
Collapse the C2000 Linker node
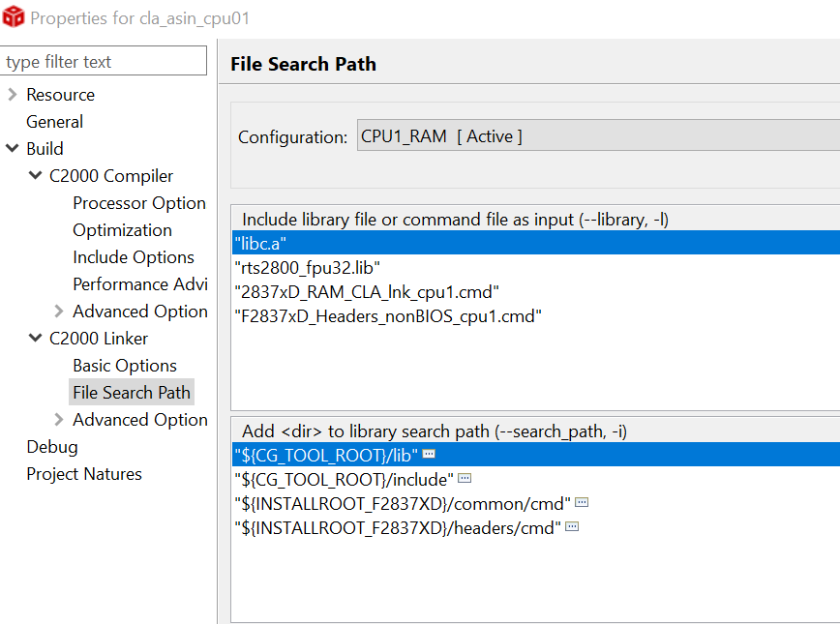click(36, 339)
